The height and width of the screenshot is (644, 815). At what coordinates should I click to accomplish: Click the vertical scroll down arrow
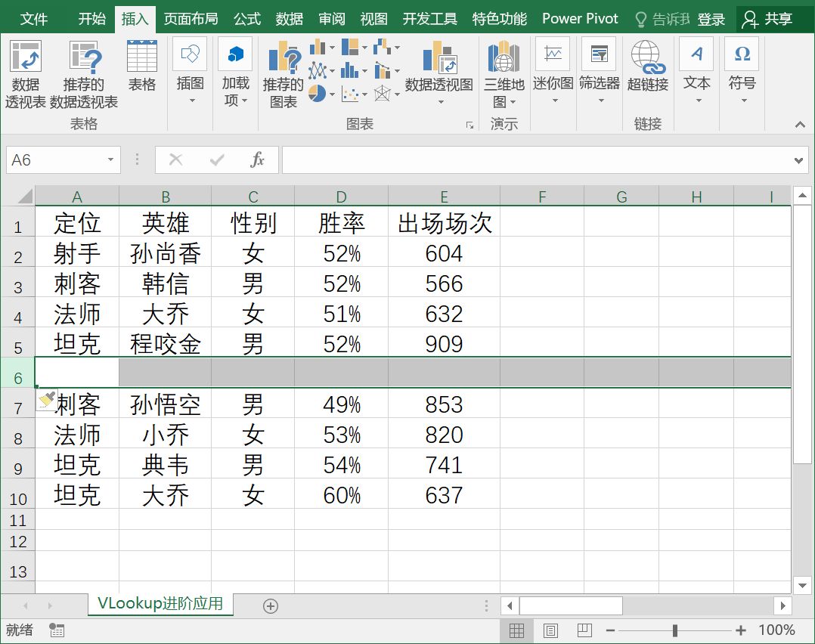(802, 585)
